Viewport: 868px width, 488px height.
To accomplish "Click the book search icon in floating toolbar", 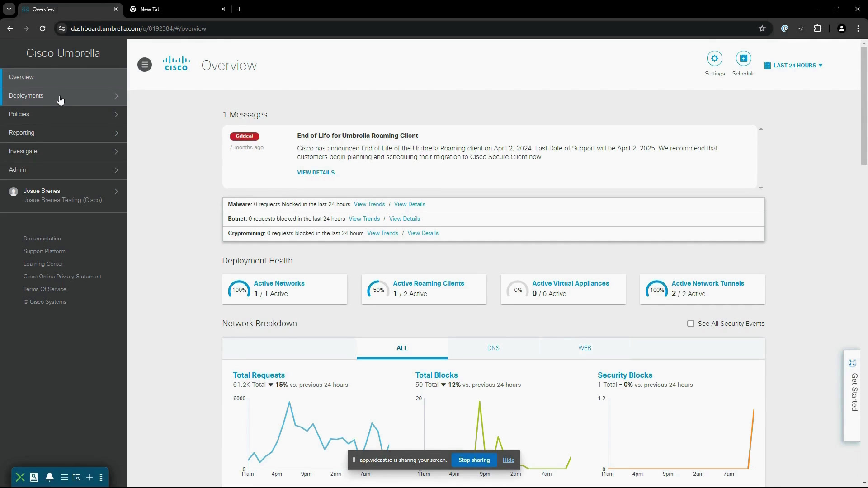I will pyautogui.click(x=34, y=477).
